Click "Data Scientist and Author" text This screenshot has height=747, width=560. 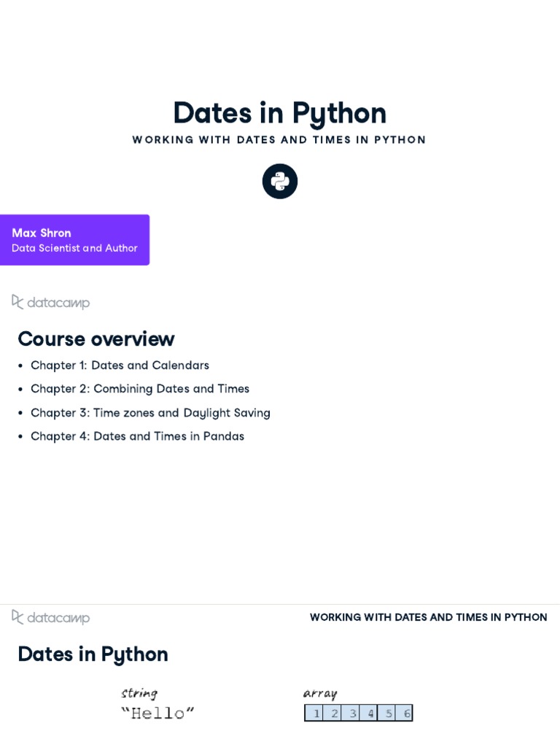point(74,248)
